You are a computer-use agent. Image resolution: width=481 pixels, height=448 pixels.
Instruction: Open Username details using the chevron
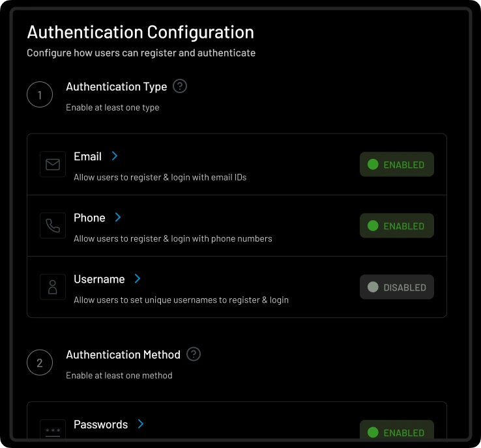138,278
